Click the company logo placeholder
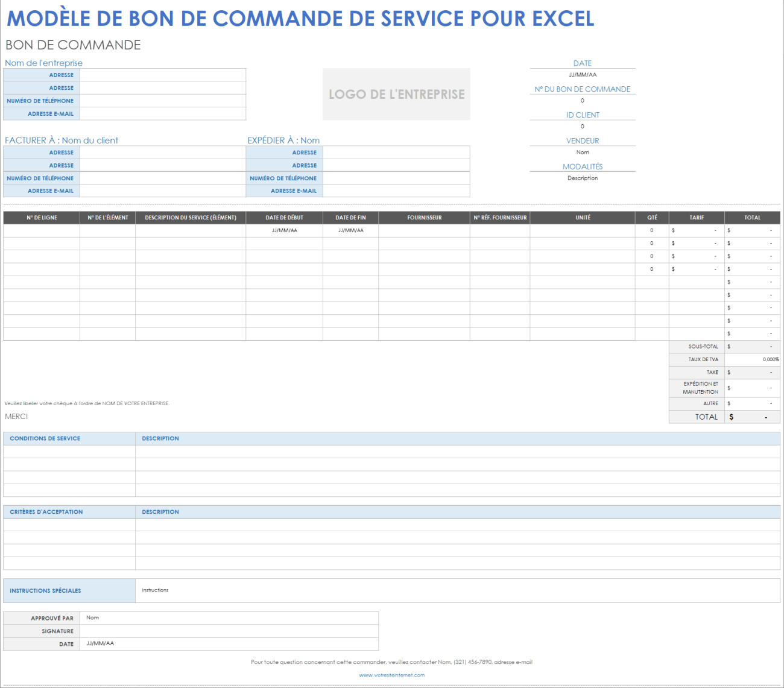Image resolution: width=784 pixels, height=688 pixels. point(396,94)
